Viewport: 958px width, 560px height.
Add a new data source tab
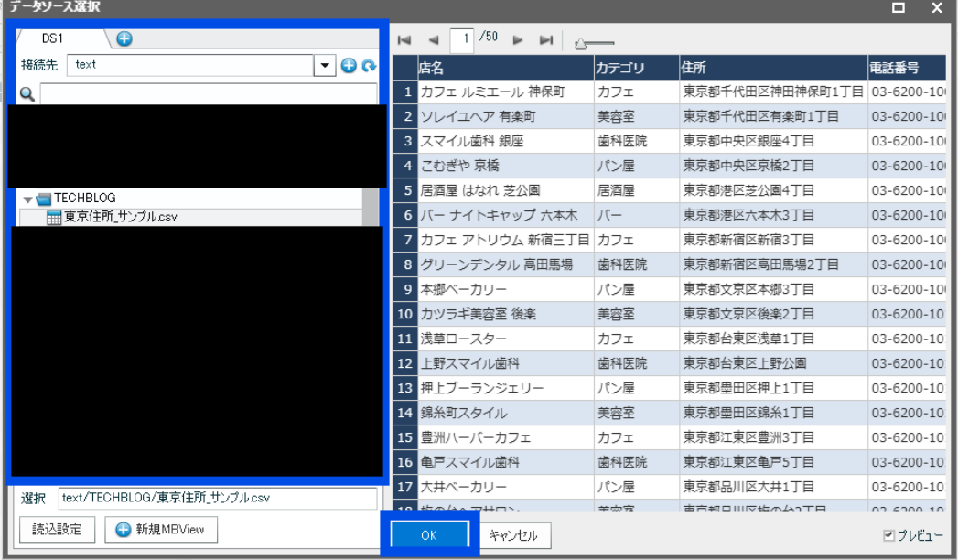coord(124,38)
